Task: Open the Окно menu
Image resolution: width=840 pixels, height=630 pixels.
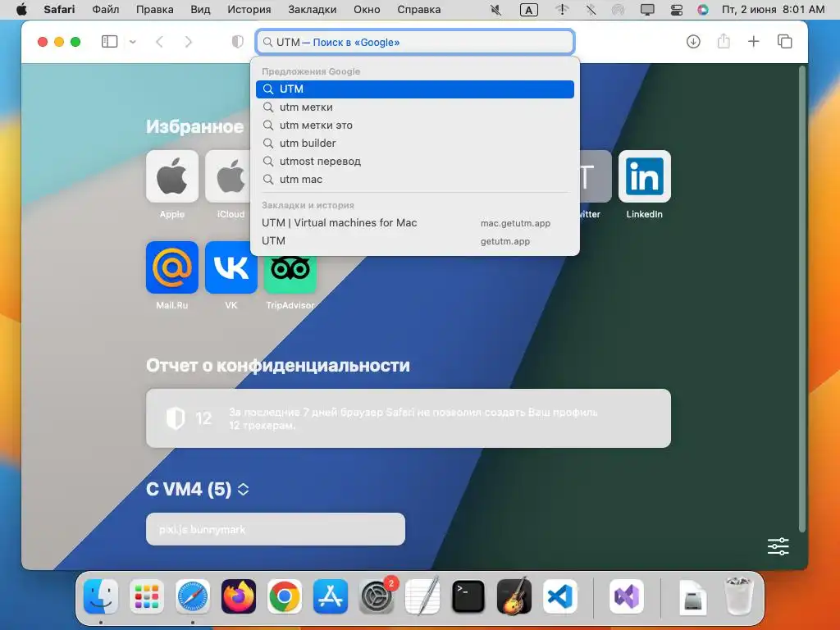Action: (367, 10)
